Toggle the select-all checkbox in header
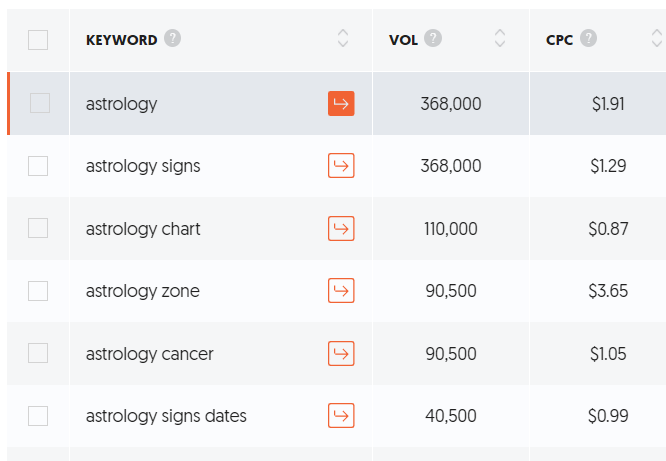This screenshot has width=666, height=461. click(38, 40)
